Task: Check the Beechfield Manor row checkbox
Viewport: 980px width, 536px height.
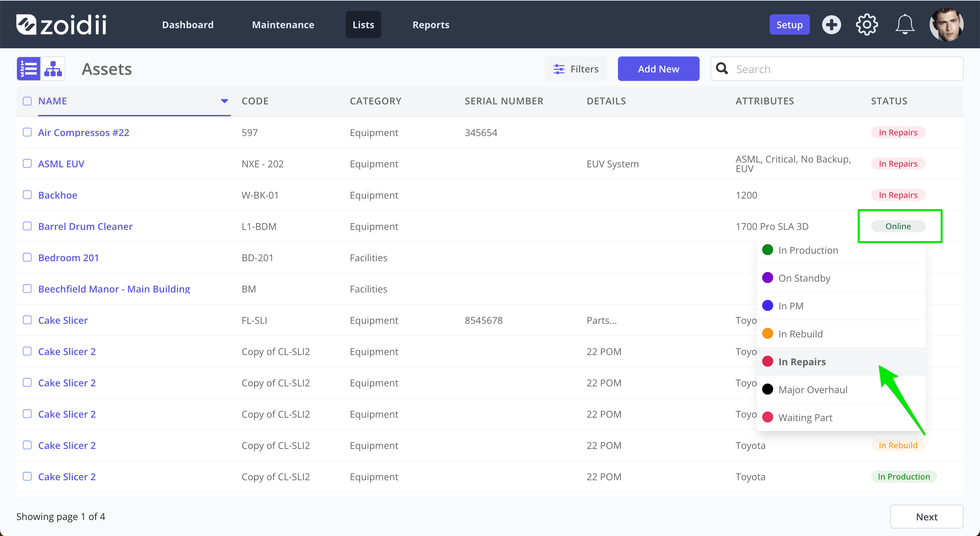Action: tap(27, 289)
